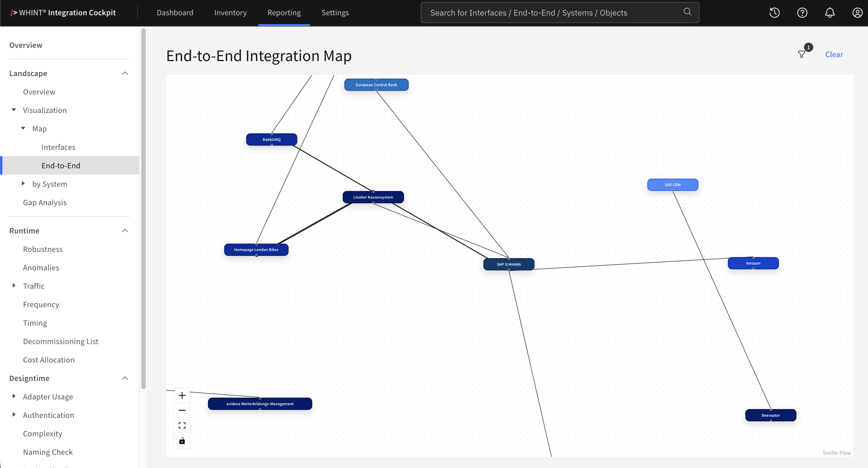Select the Amazon node
The image size is (868, 468).
[x=753, y=263]
